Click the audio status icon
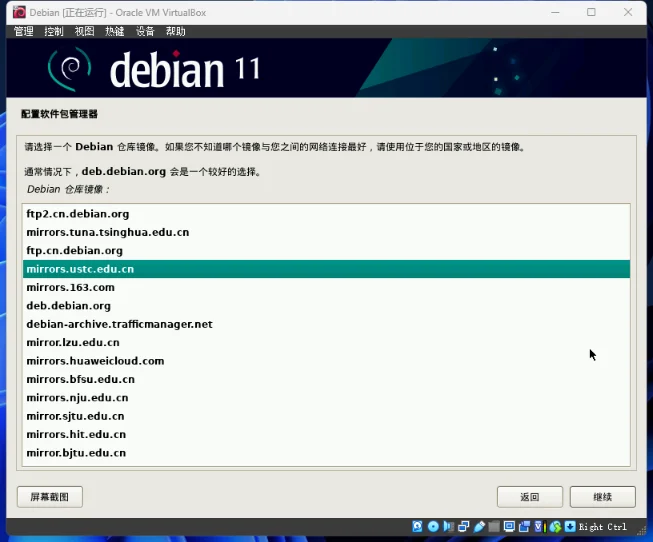Screen dimensions: 653x542 [x=449, y=527]
